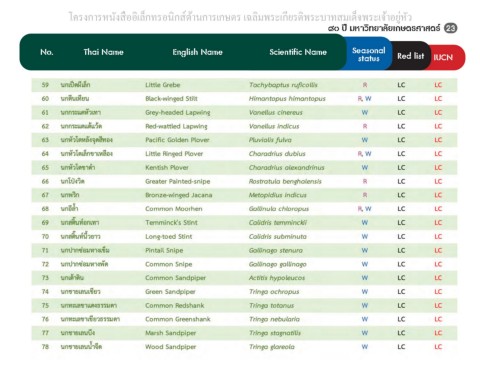Screen dimensions: 480x390
Task: Click the red IUCN header tab
Action: pyautogui.click(x=443, y=57)
